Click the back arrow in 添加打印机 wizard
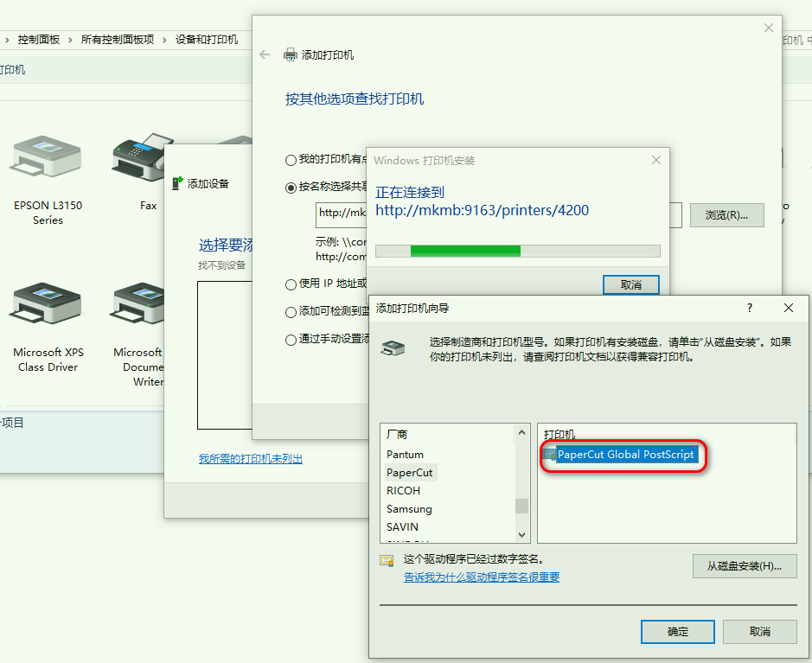This screenshot has height=663, width=812. pyautogui.click(x=265, y=54)
